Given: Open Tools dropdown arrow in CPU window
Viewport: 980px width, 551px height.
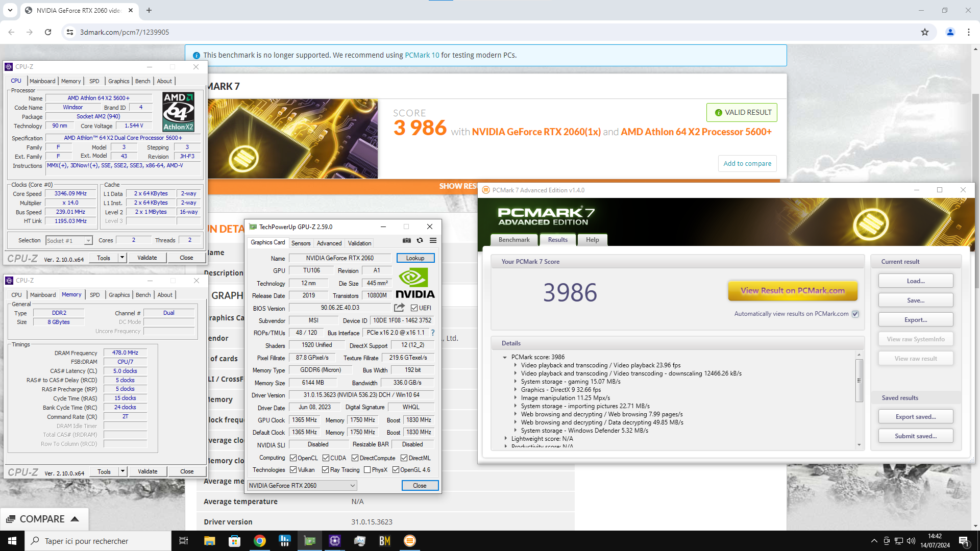Looking at the screenshot, I should pos(122,258).
